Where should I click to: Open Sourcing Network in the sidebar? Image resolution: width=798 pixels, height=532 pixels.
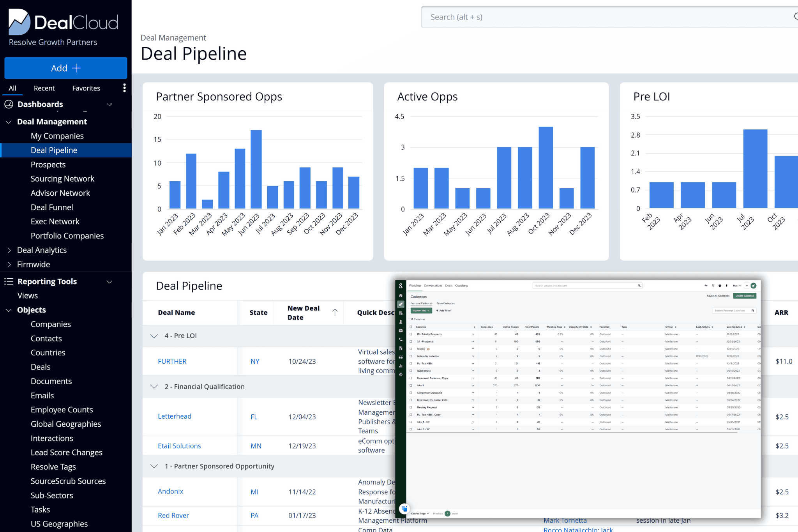click(x=62, y=179)
